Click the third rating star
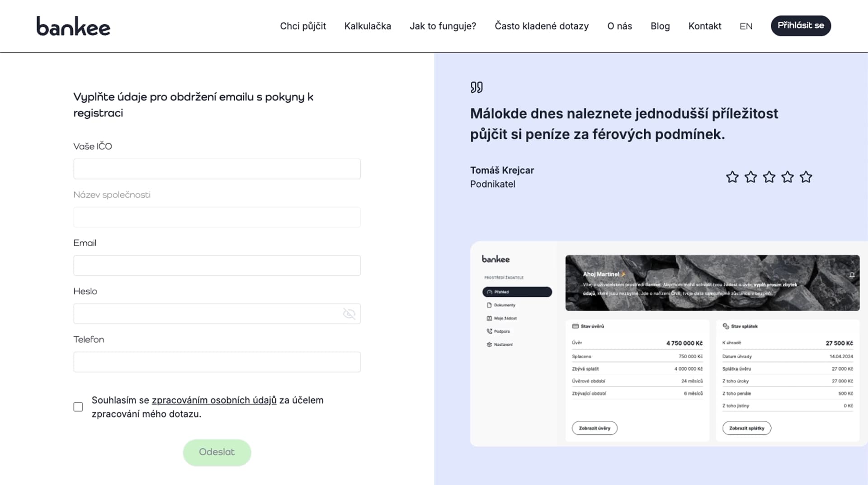 (769, 177)
